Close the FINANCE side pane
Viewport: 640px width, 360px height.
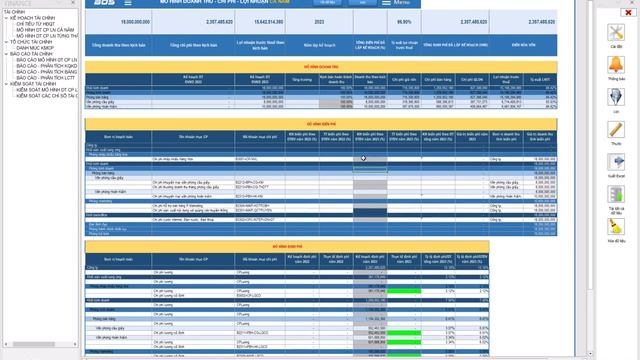coord(73,3)
